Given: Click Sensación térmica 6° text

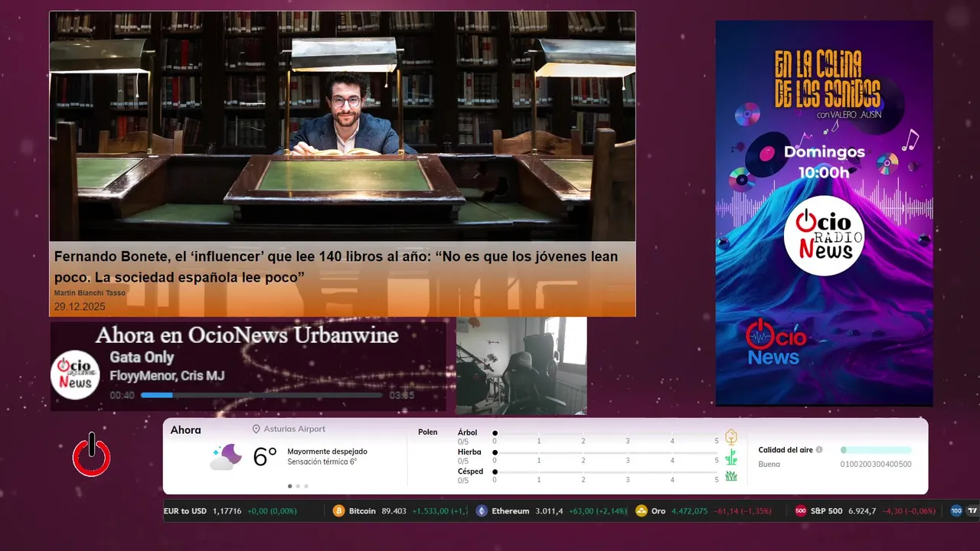Looking at the screenshot, I should click(322, 461).
